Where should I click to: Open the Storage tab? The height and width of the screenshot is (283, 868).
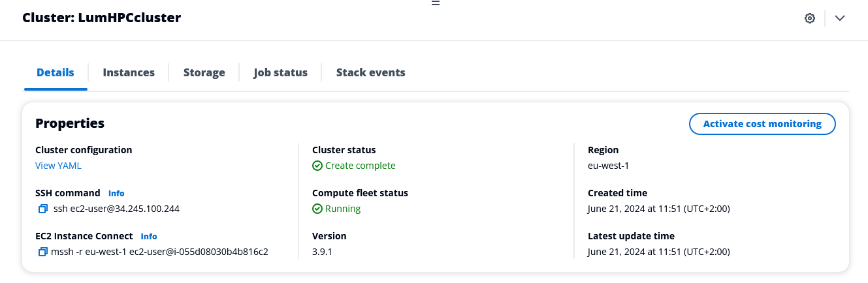pos(204,72)
